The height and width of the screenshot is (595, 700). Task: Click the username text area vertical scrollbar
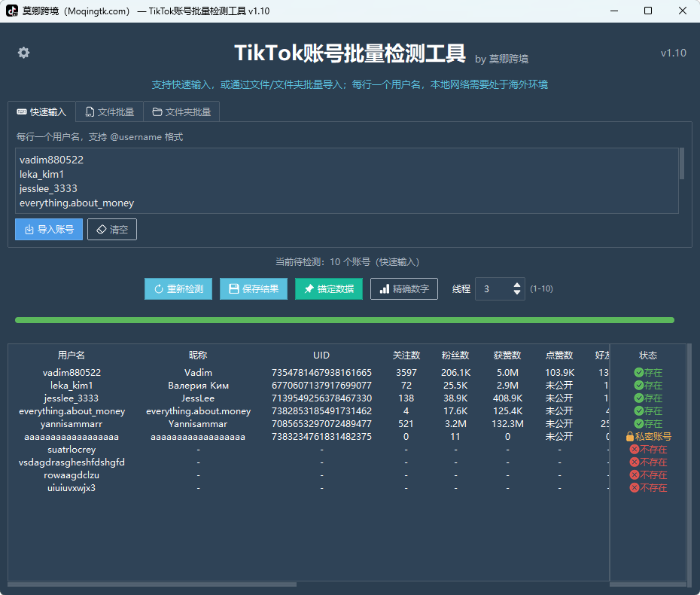682,164
